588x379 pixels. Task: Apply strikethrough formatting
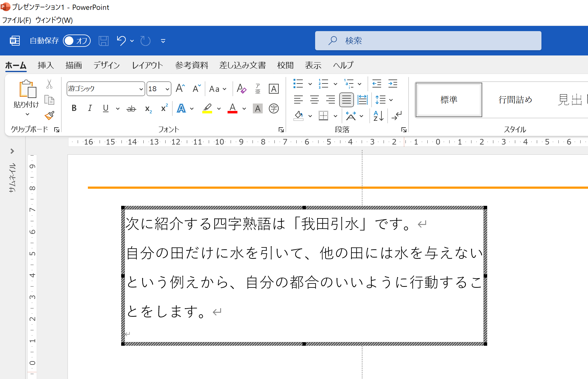131,108
